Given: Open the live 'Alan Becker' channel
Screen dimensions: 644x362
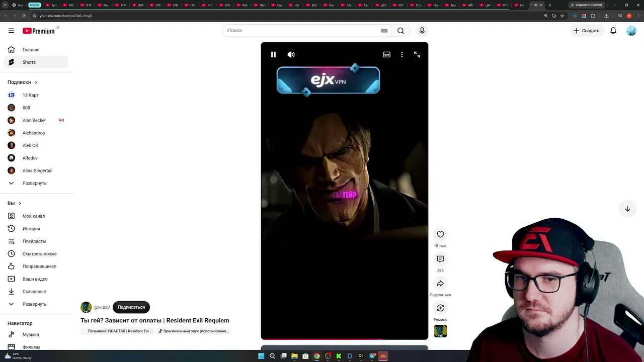Looking at the screenshot, I should [x=36, y=120].
